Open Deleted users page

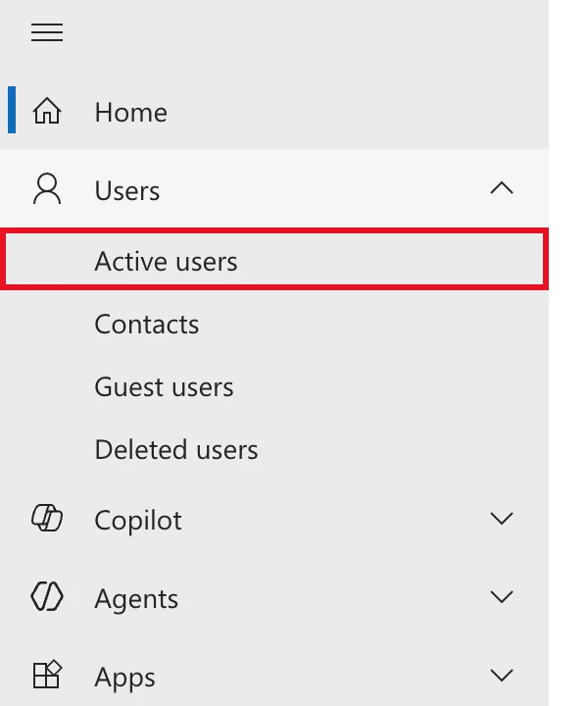(274, 449)
